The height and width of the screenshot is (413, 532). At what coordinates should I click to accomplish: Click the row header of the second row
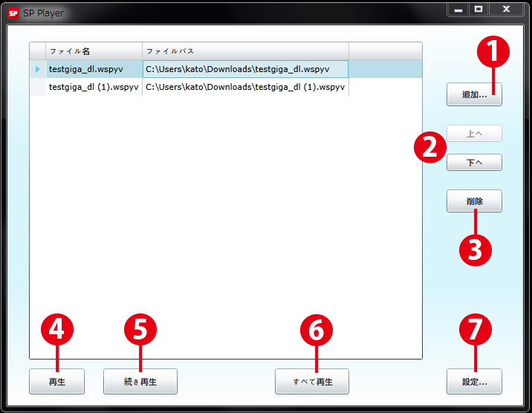pos(37,87)
